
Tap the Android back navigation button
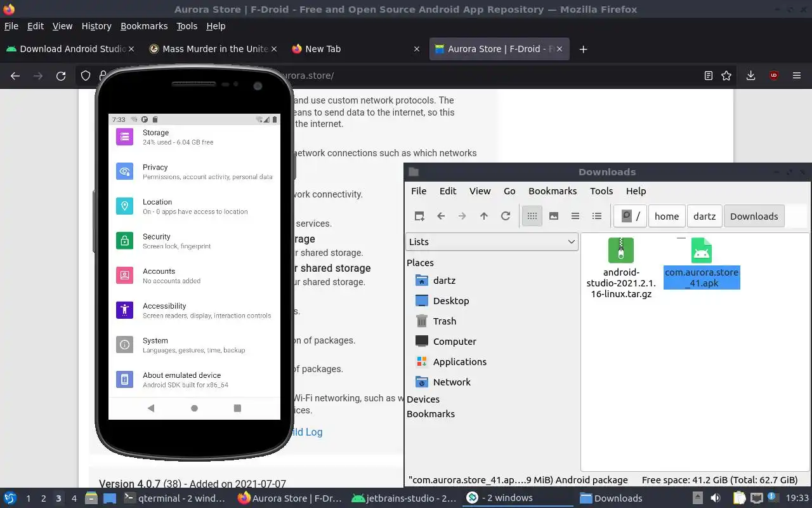click(151, 408)
